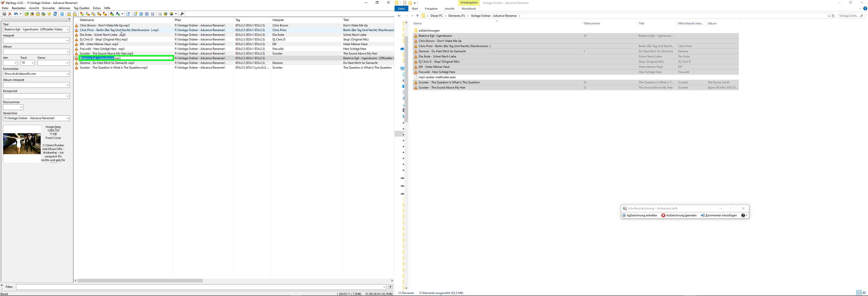This screenshot has width=868, height=296.
Task: Click the front cover art thumbnail
Action: pyautogui.click(x=22, y=144)
